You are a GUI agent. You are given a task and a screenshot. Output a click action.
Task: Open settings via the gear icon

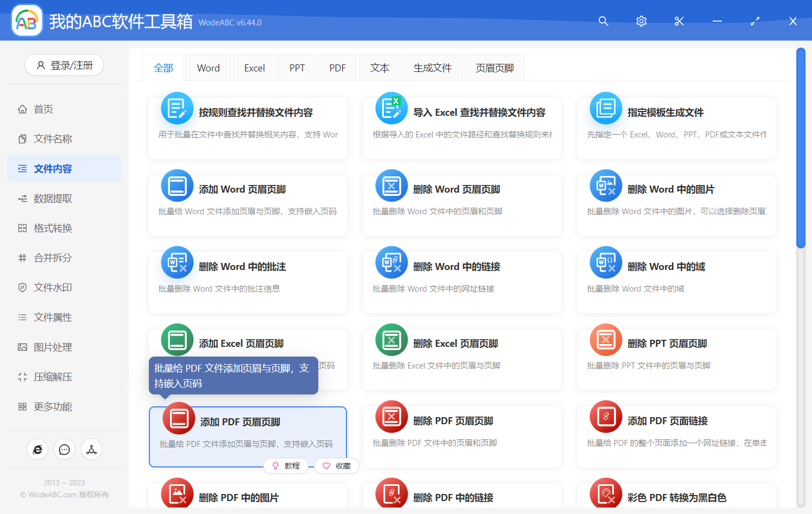pyautogui.click(x=641, y=21)
